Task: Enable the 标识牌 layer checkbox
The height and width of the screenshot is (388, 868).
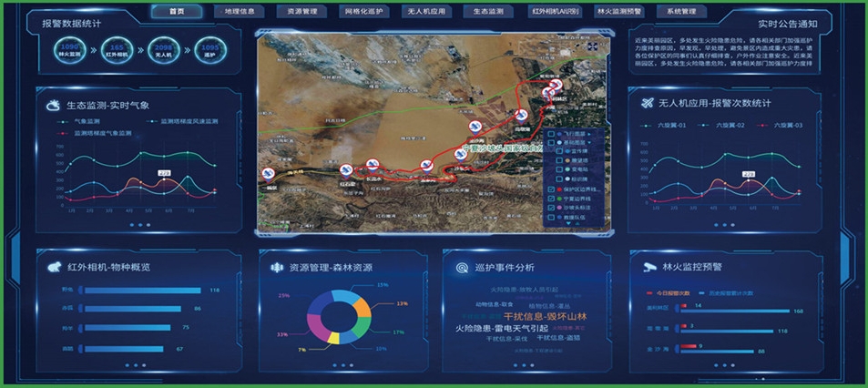Action: point(559,179)
